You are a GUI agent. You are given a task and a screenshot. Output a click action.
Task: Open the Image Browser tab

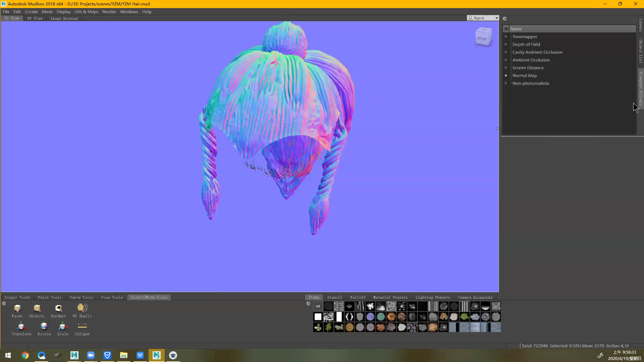(64, 18)
